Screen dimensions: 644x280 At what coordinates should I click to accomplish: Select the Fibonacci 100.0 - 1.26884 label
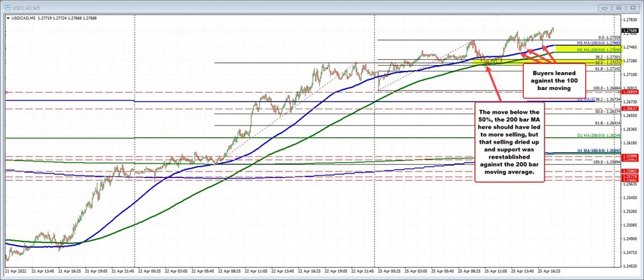coord(608,89)
